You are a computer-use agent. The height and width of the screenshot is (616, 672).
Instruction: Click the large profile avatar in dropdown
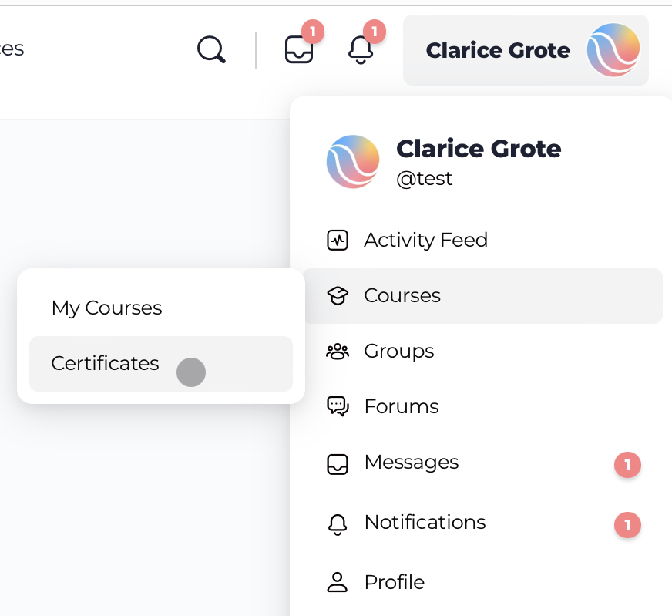tap(353, 162)
